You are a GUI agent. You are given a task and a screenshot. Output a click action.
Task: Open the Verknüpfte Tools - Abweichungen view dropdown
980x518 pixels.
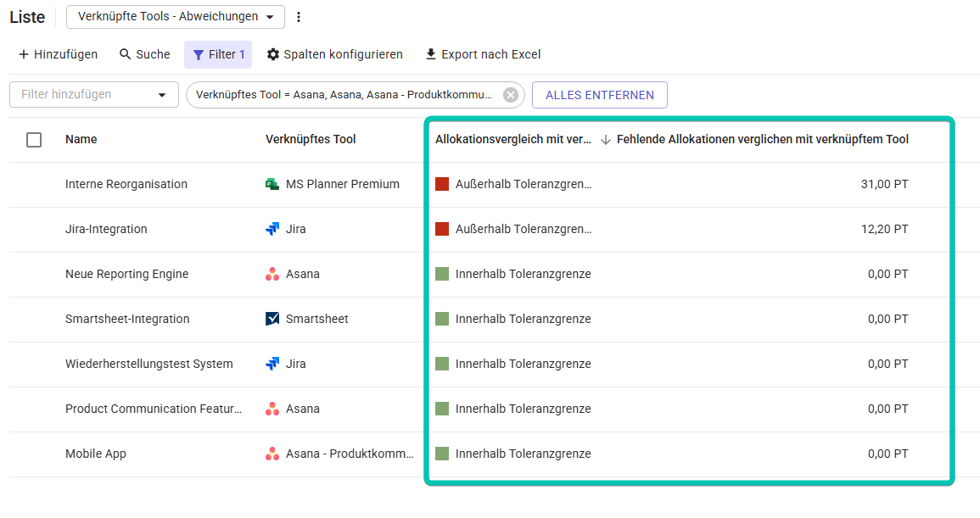[175, 17]
